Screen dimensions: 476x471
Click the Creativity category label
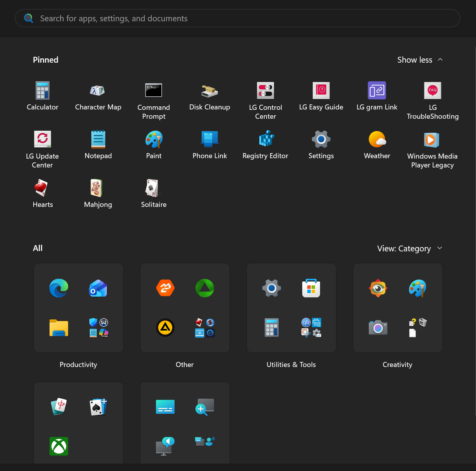pos(397,365)
